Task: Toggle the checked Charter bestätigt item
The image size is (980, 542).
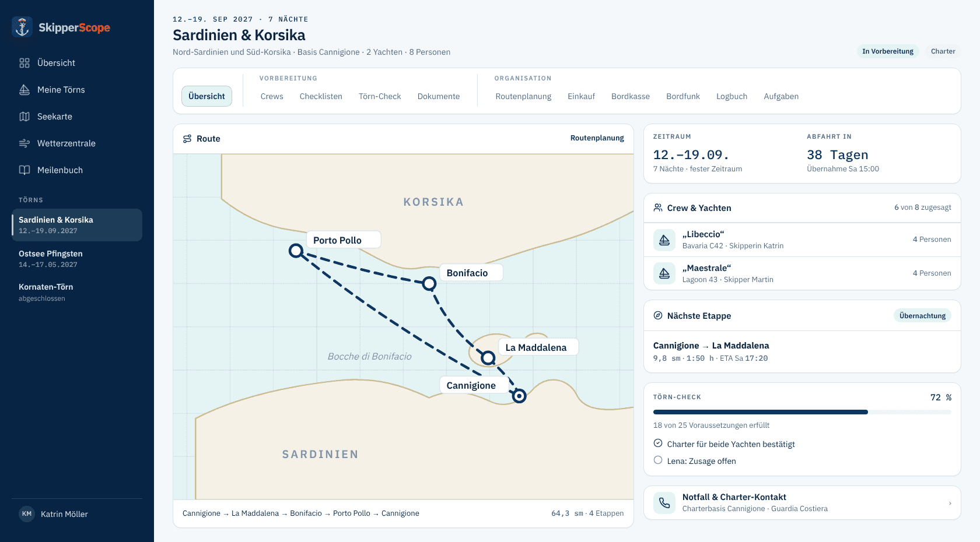Action: (658, 444)
